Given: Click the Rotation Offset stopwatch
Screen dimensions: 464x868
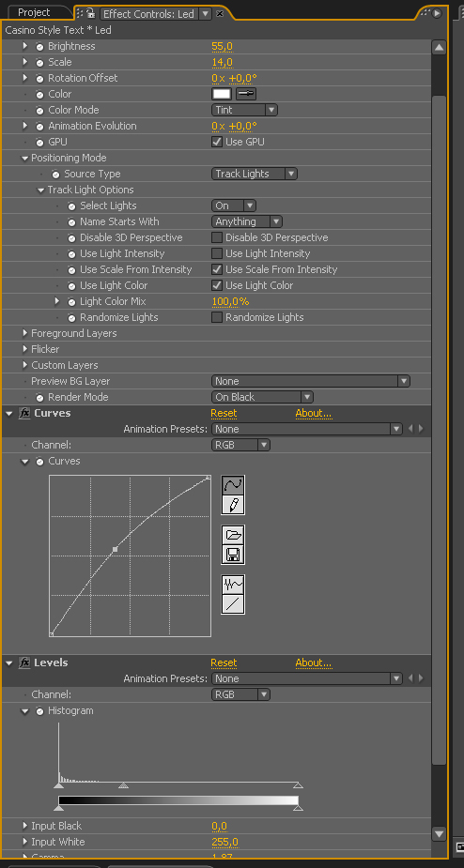Looking at the screenshot, I should coord(39,79).
